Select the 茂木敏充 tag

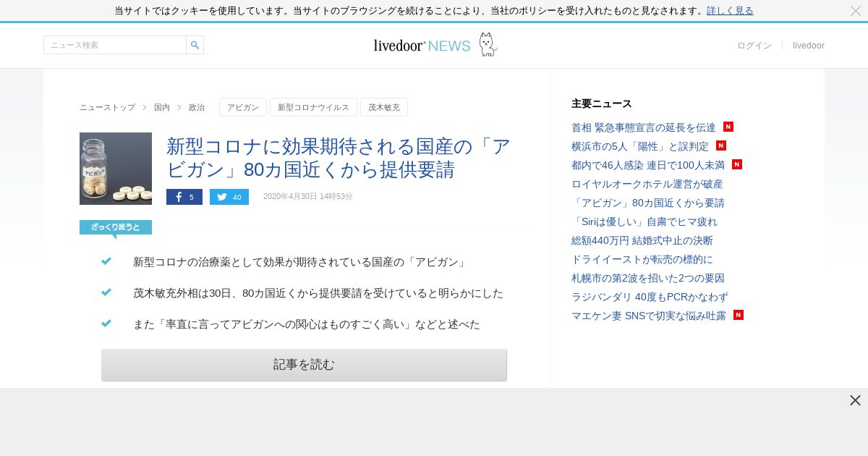(384, 107)
